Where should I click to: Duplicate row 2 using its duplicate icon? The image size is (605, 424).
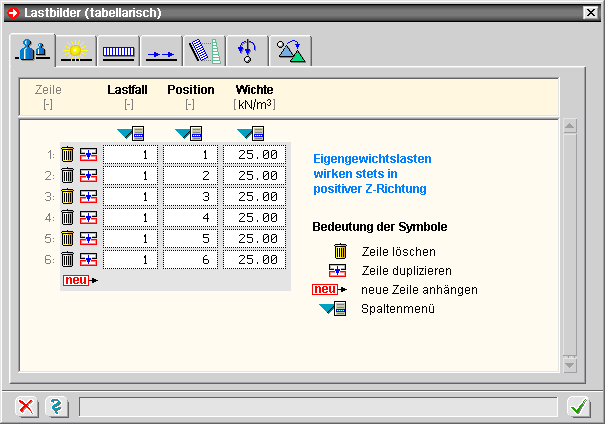point(88,175)
